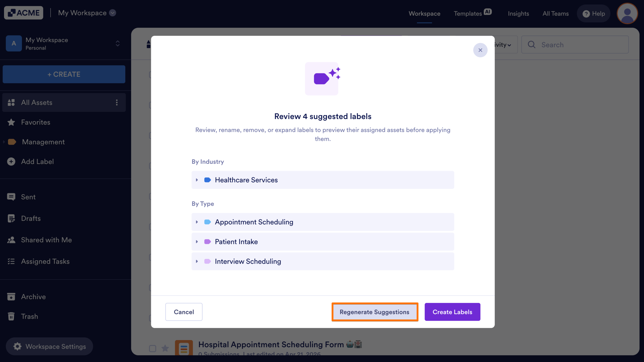Open Workspace Settings gear icon
This screenshot has height=362, width=644.
[x=17, y=346]
